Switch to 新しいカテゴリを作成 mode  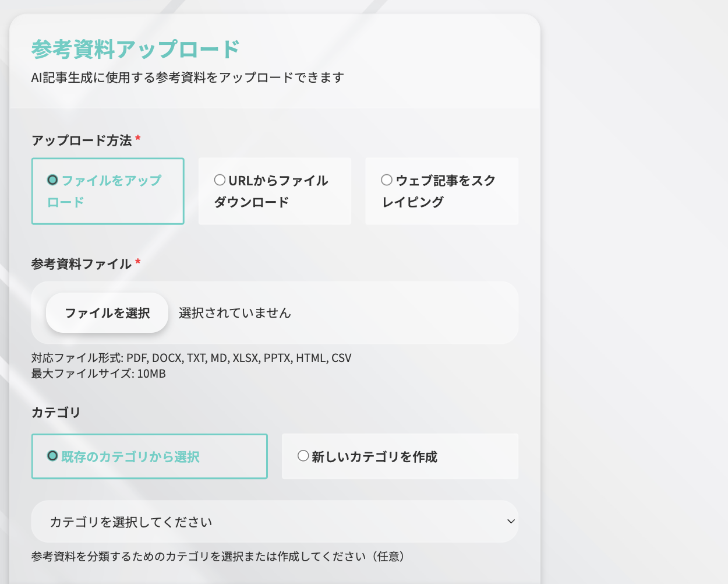[400, 456]
